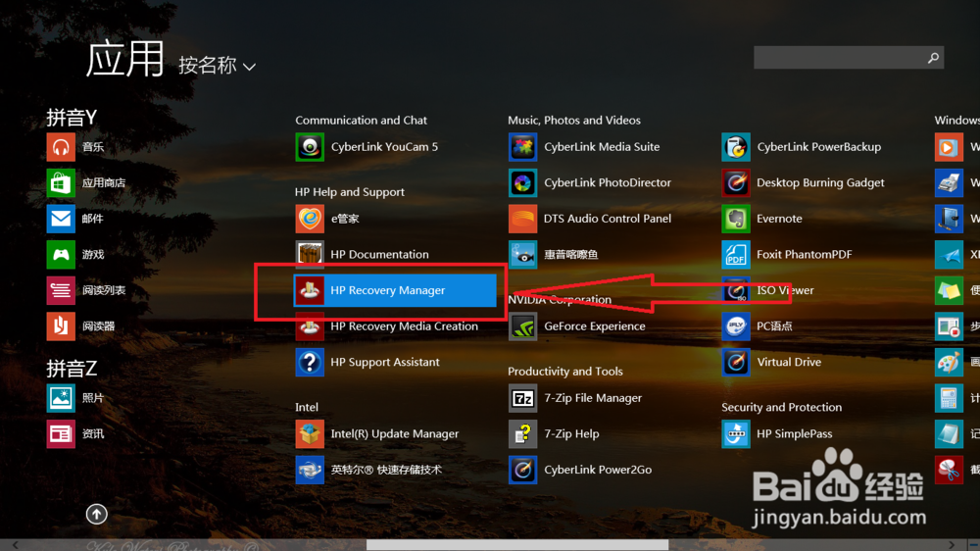The image size is (980, 551).
Task: Launch Intel(R) Update Manager icon
Action: (x=310, y=433)
